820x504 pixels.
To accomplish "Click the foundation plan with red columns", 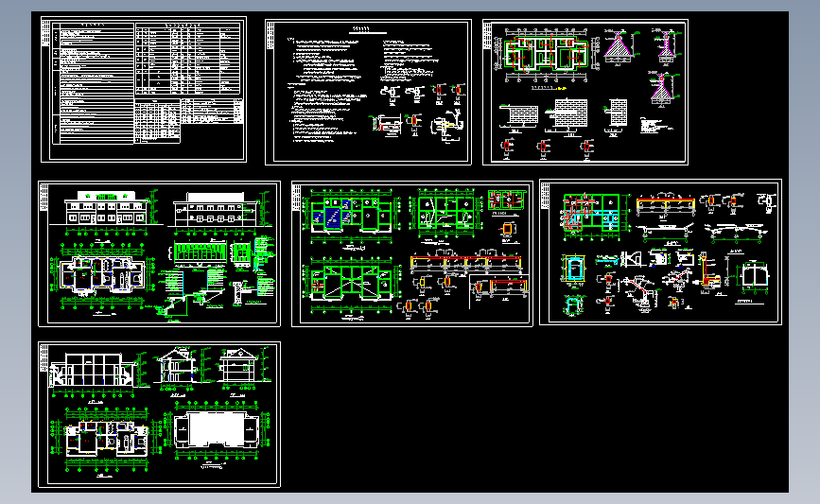I will pyautogui.click(x=547, y=54).
